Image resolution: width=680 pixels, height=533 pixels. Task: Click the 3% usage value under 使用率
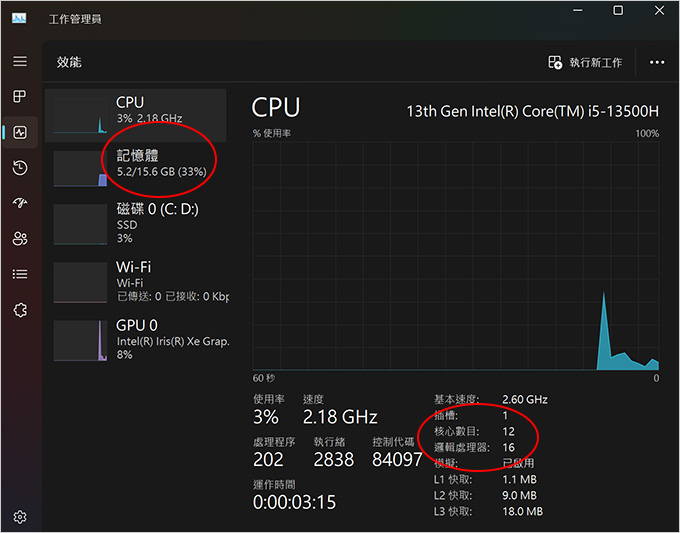click(x=266, y=417)
